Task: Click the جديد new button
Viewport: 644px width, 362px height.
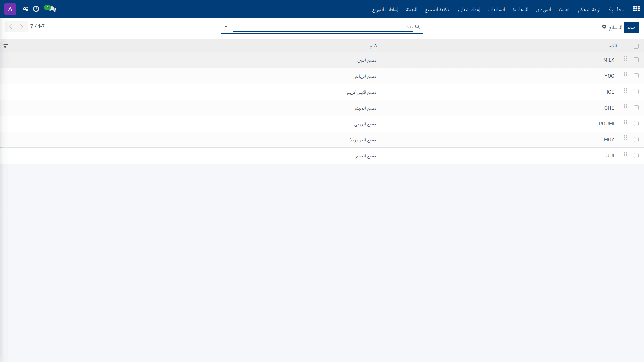Action: (631, 27)
